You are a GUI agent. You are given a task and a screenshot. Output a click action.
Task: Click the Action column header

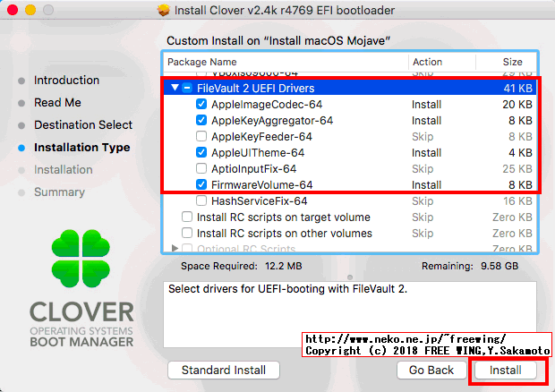(x=427, y=62)
